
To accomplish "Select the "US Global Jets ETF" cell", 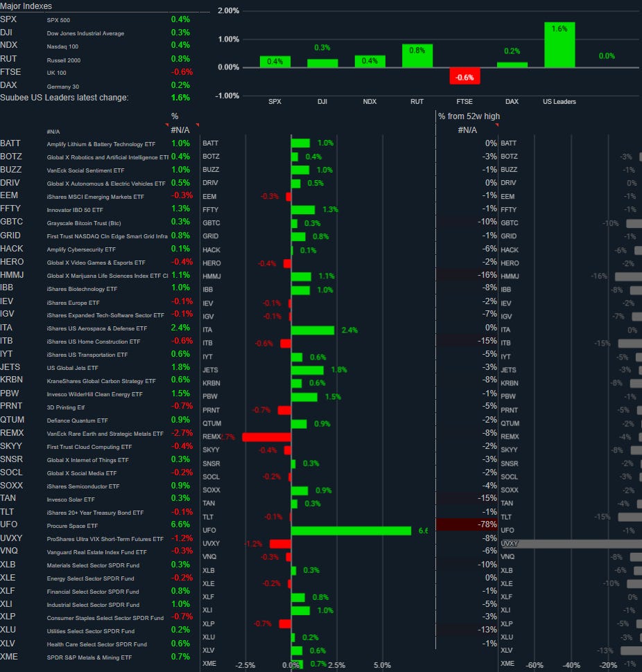I will coord(73,368).
